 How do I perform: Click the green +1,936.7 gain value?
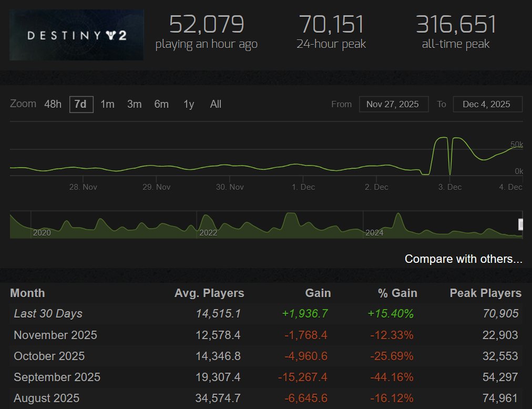[x=305, y=314]
